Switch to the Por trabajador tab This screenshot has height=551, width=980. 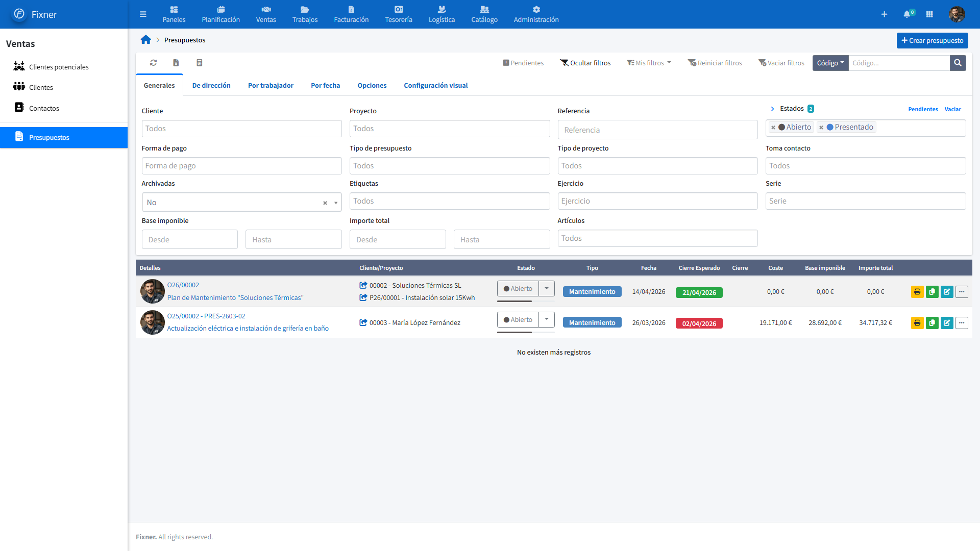click(x=271, y=85)
